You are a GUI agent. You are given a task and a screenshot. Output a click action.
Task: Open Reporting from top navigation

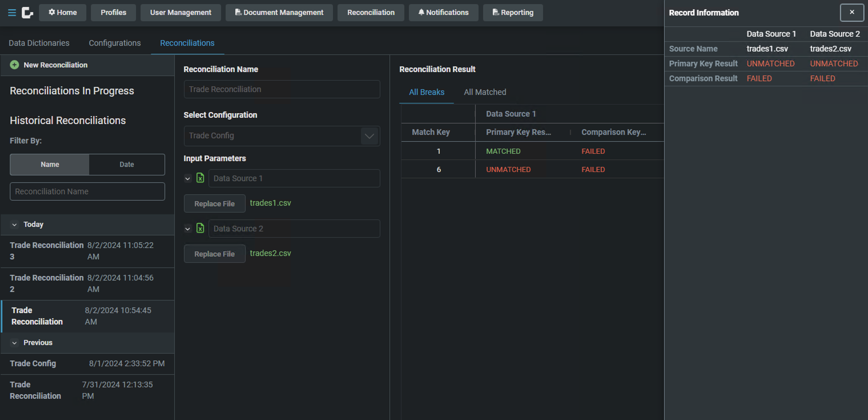[513, 13]
